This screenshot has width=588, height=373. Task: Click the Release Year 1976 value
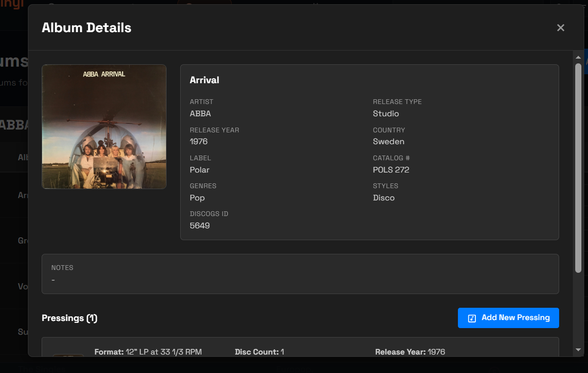198,141
